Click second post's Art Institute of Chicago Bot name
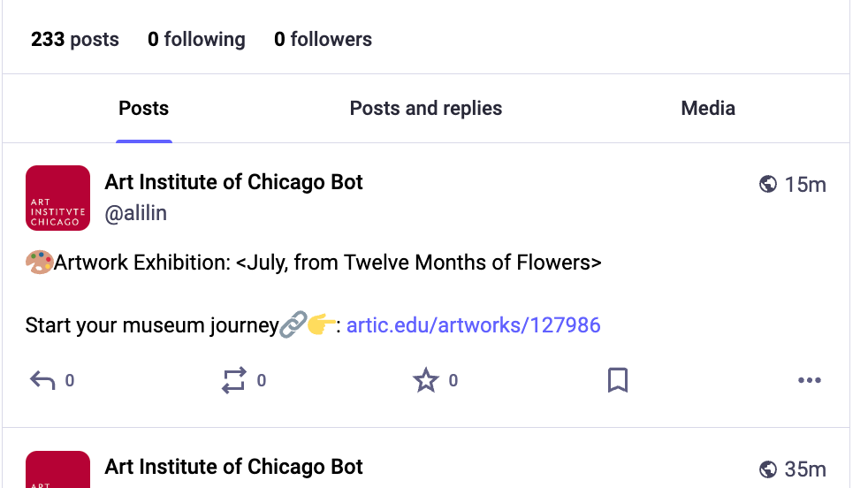This screenshot has height=488, width=868. pyautogui.click(x=233, y=467)
